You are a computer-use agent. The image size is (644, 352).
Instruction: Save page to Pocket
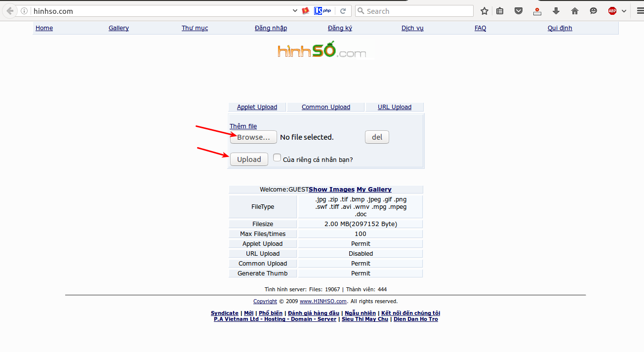(x=519, y=11)
